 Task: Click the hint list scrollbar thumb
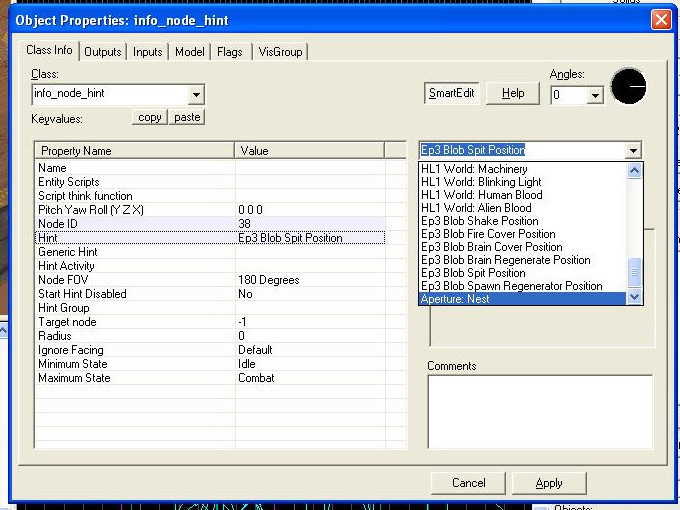tap(634, 272)
